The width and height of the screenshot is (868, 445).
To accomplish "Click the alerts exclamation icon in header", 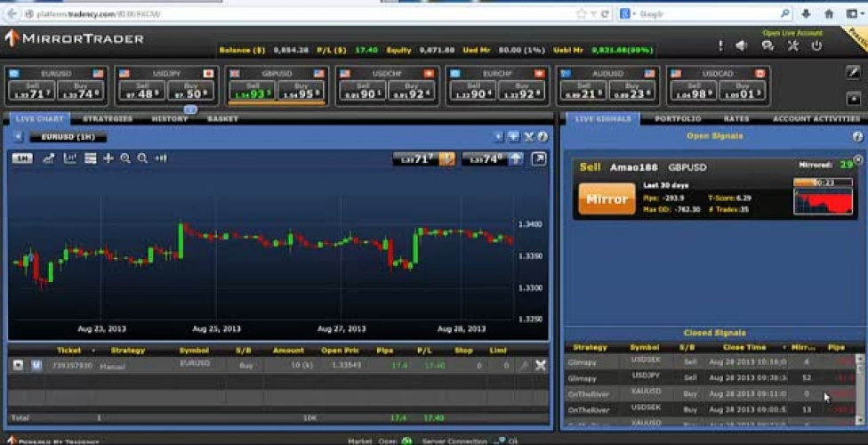I will click(x=720, y=46).
